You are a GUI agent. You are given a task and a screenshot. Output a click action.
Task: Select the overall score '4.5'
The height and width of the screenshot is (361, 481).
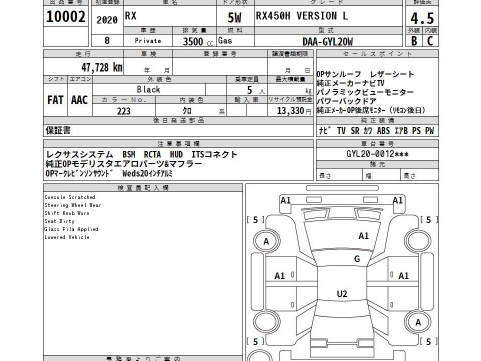click(422, 18)
